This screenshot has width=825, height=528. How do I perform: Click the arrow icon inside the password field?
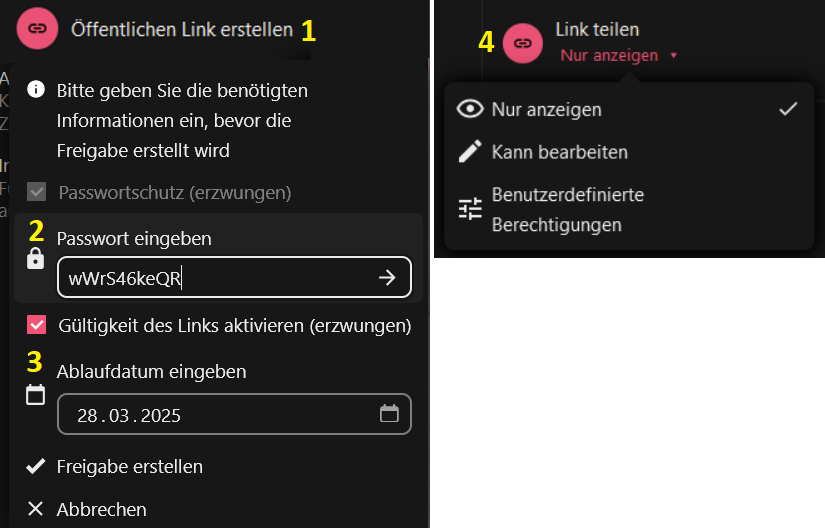pyautogui.click(x=387, y=278)
